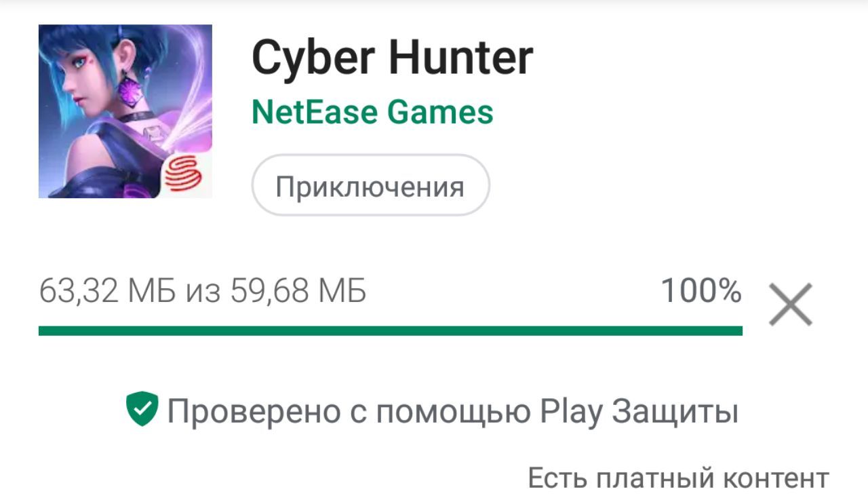
Task: Tap the Cyber Hunter title text
Action: (x=392, y=57)
